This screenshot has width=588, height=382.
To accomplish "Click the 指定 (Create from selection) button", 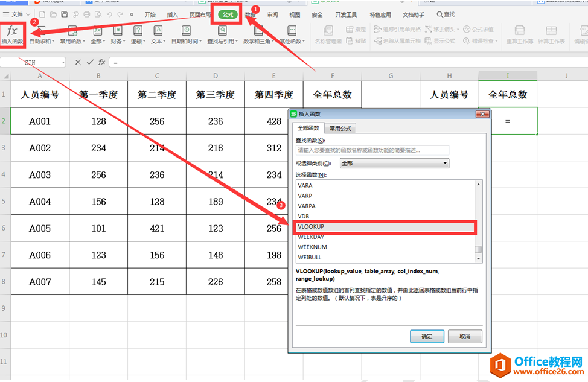I will click(x=356, y=29).
